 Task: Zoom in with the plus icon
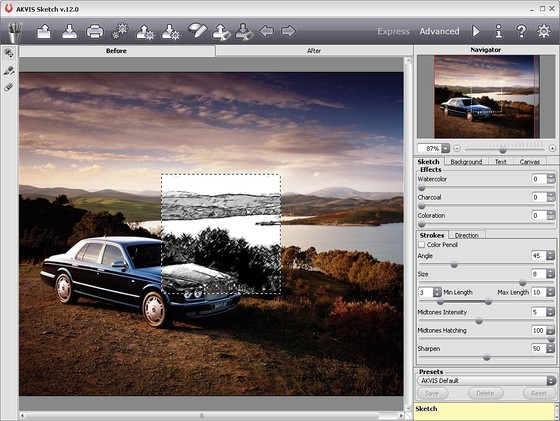[552, 148]
